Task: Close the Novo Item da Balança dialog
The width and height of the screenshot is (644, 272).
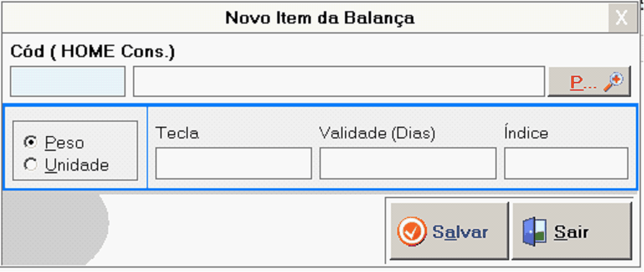Action: pyautogui.click(x=621, y=18)
